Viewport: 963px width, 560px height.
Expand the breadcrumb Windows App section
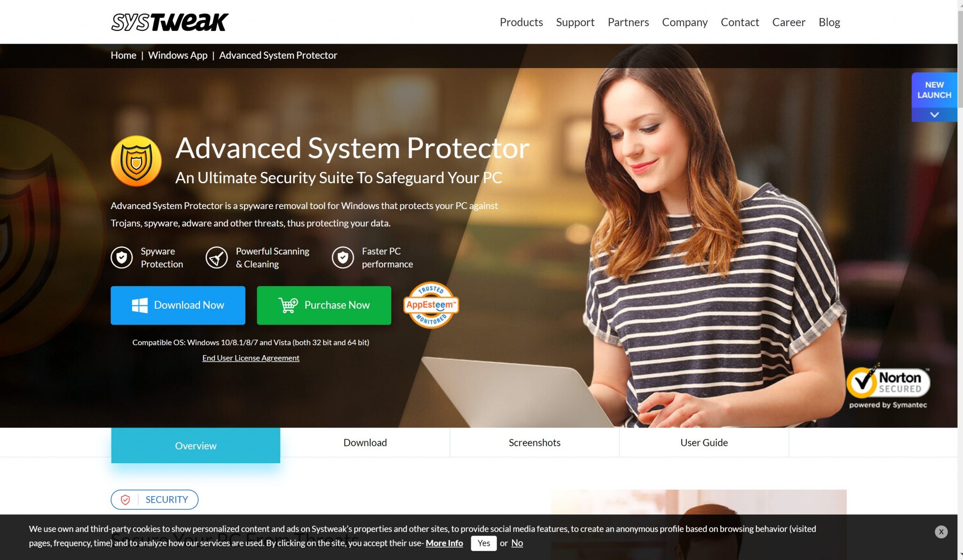pyautogui.click(x=177, y=55)
